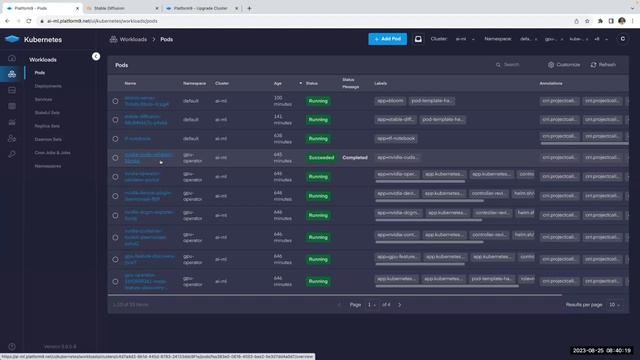Click annotations scrollbar in tf-notebook row
Screen dimensions: 640x360
tap(584, 143)
